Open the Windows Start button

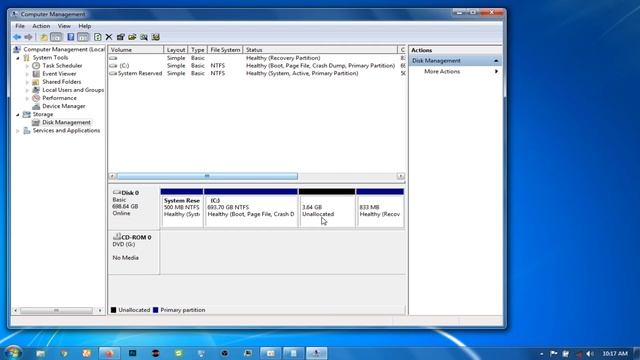click(x=13, y=353)
